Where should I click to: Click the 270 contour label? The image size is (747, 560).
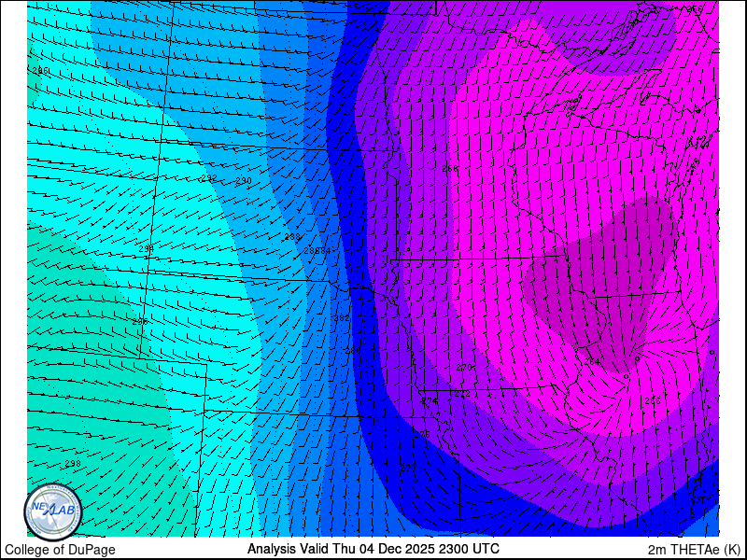click(x=463, y=367)
